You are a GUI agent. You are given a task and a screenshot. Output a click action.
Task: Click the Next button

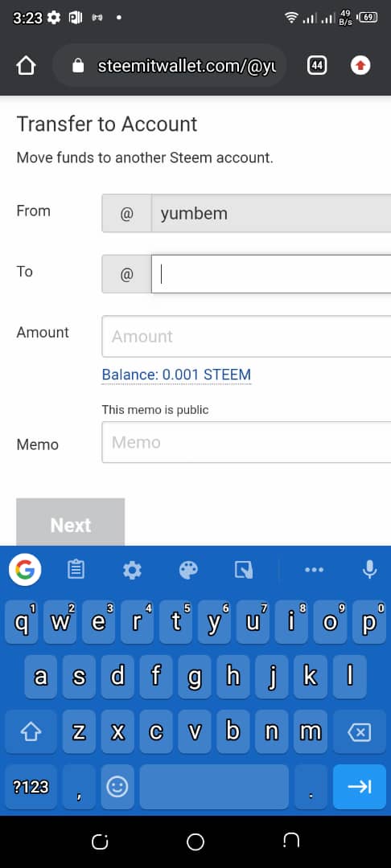point(70,522)
